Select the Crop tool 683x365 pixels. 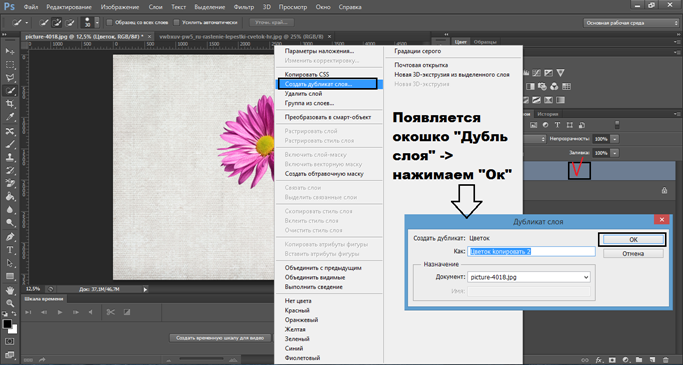click(10, 104)
